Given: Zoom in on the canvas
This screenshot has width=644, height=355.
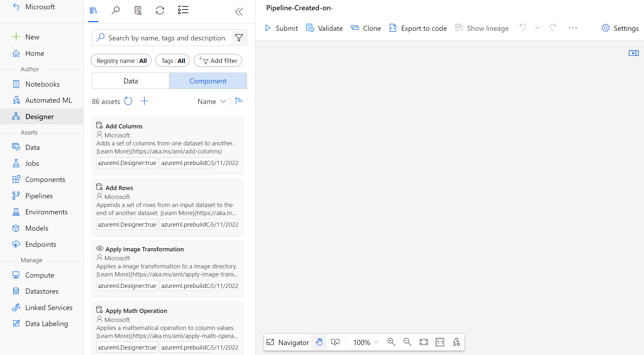Looking at the screenshot, I should coord(391,342).
